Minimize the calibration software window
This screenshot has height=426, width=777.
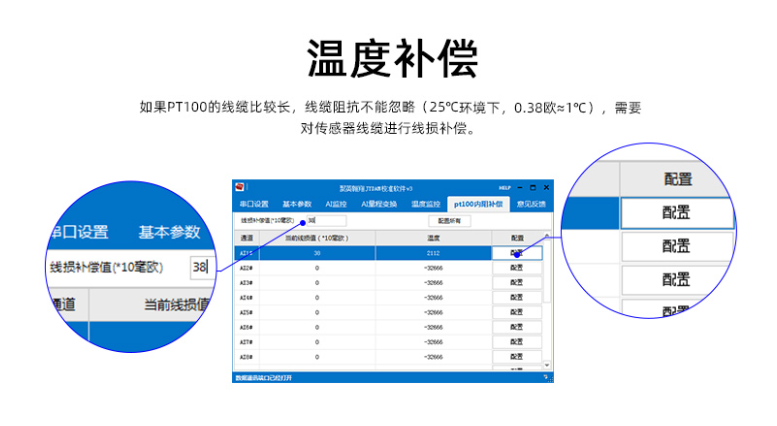(x=519, y=187)
